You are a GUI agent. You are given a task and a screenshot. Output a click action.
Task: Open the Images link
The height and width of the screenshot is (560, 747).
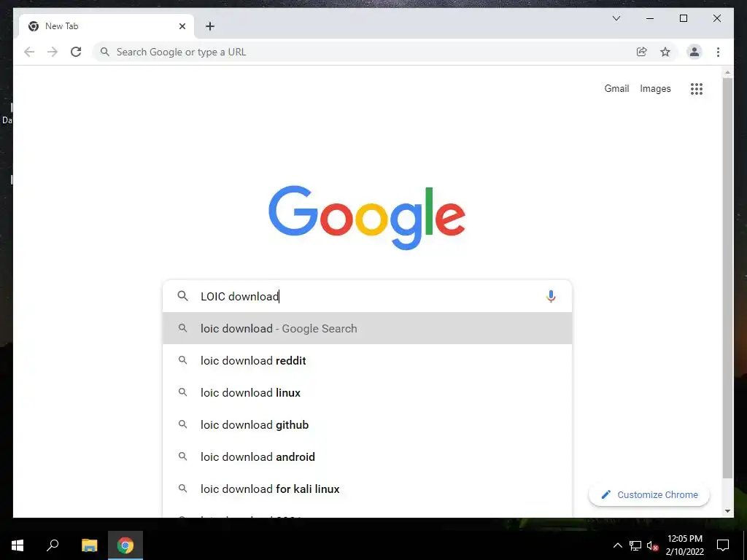click(x=655, y=88)
